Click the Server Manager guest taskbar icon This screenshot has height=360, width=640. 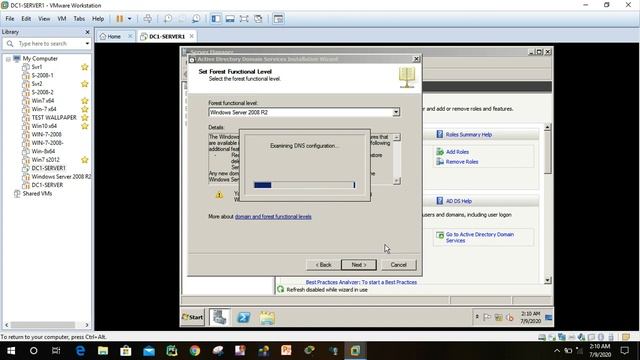tap(220, 317)
